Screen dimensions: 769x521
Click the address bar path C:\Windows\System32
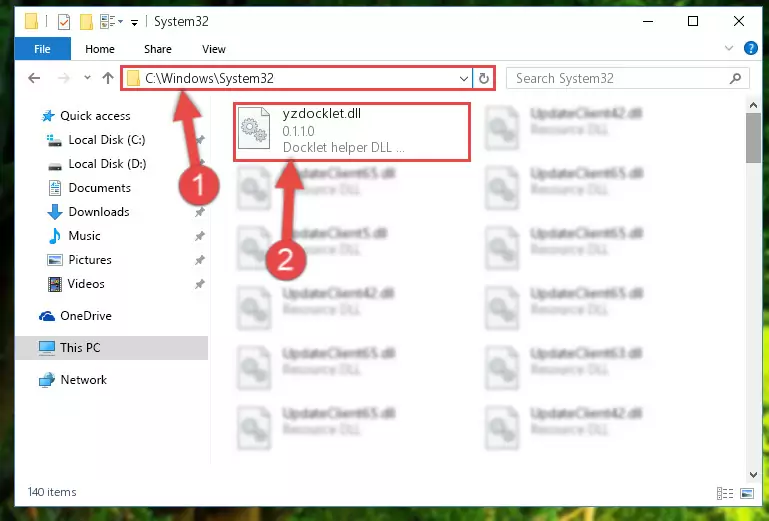pyautogui.click(x=209, y=78)
